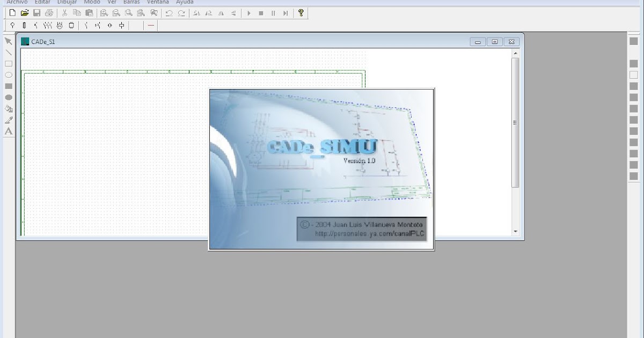Screen dimensions: 644x338
Task: Toggle simulation with the Play button
Action: [248, 13]
